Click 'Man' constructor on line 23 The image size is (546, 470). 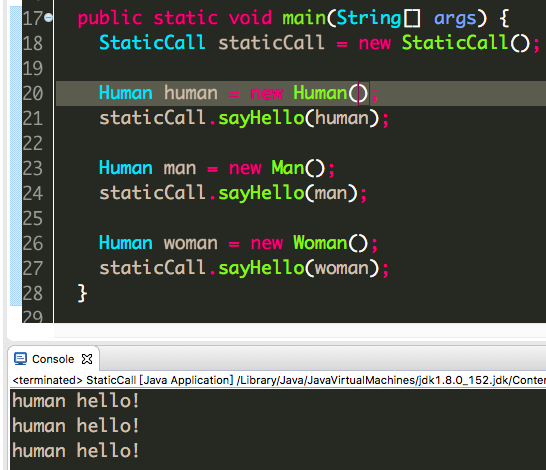(288, 168)
